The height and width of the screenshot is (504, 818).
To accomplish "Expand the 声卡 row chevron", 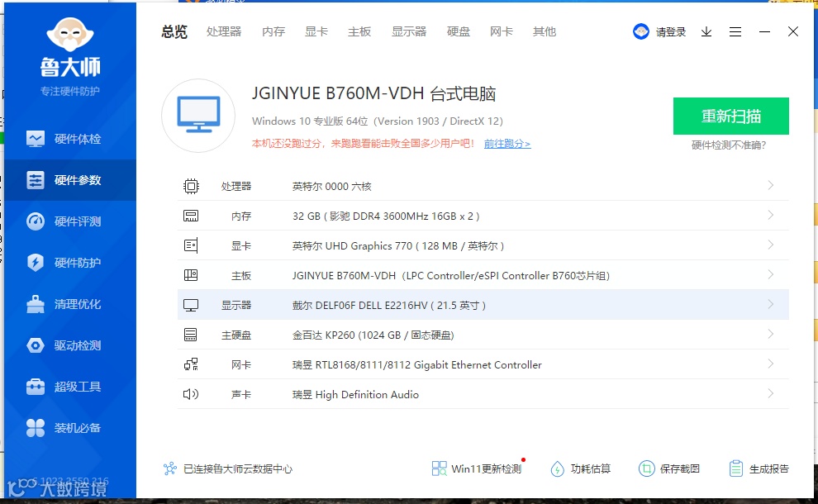I will [x=771, y=393].
